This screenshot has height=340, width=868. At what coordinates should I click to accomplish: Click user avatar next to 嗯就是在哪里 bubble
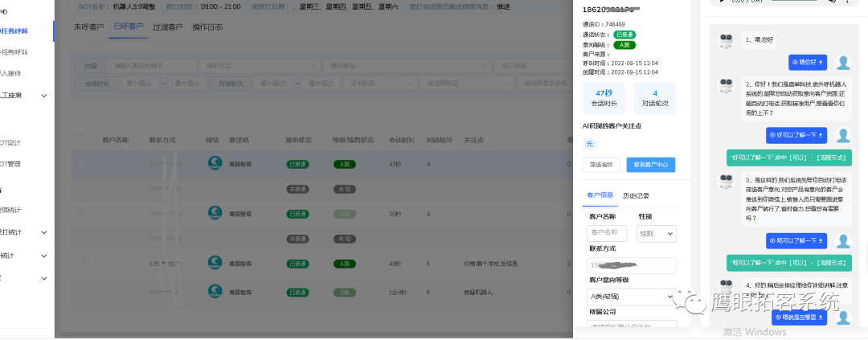pos(842,317)
